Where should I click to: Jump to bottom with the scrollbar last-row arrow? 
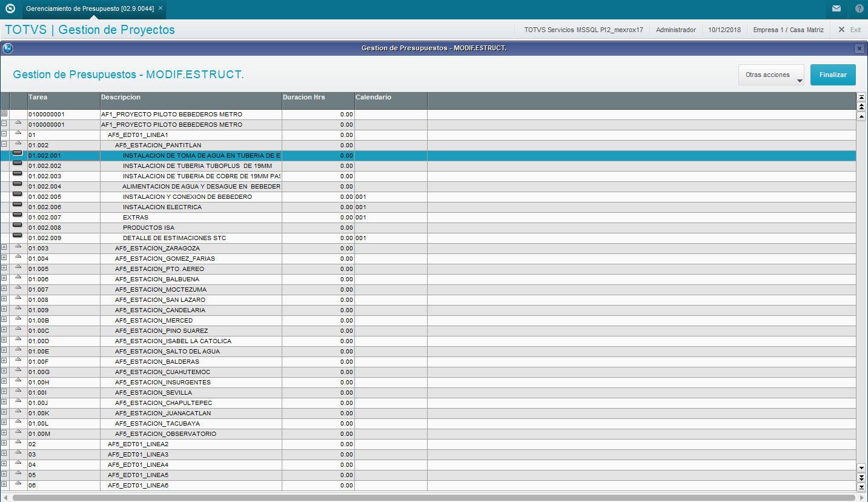[861, 487]
